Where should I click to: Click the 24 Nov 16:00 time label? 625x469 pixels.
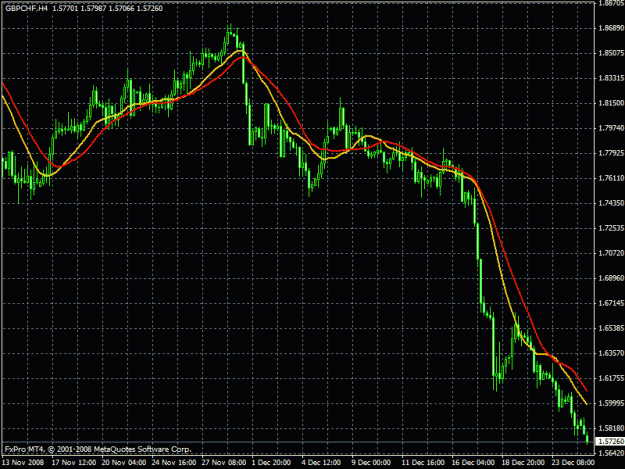click(x=174, y=463)
